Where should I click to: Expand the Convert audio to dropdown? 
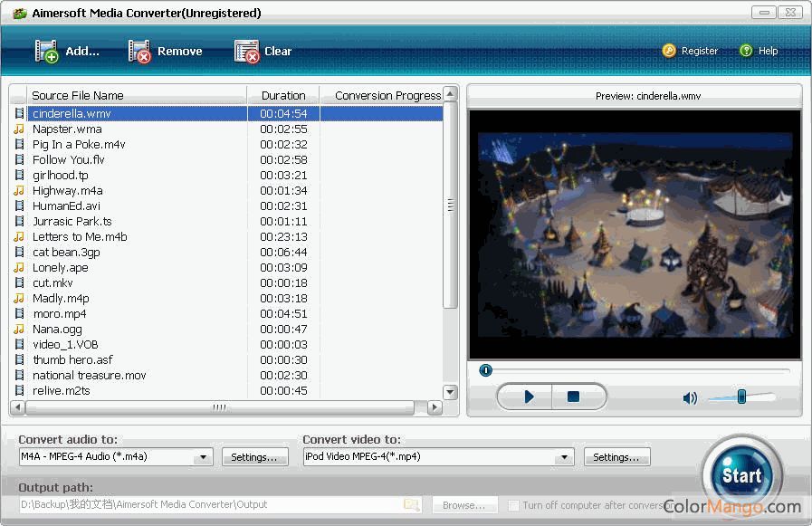(205, 457)
